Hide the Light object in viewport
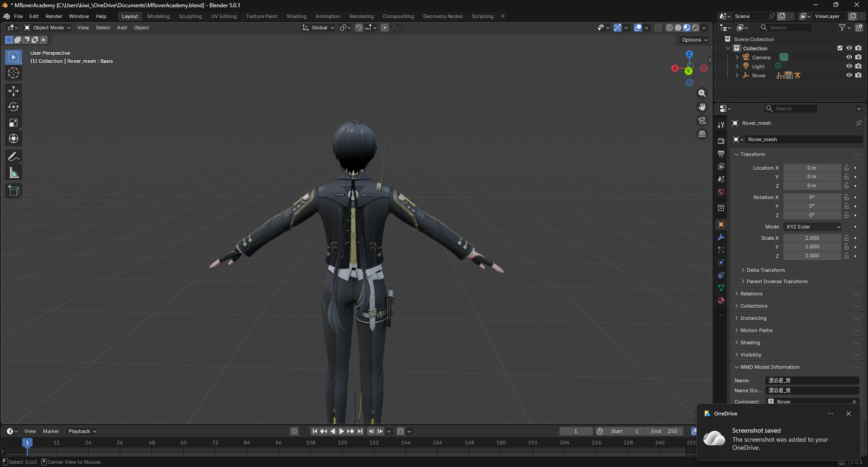This screenshot has height=467, width=868. 849,66
